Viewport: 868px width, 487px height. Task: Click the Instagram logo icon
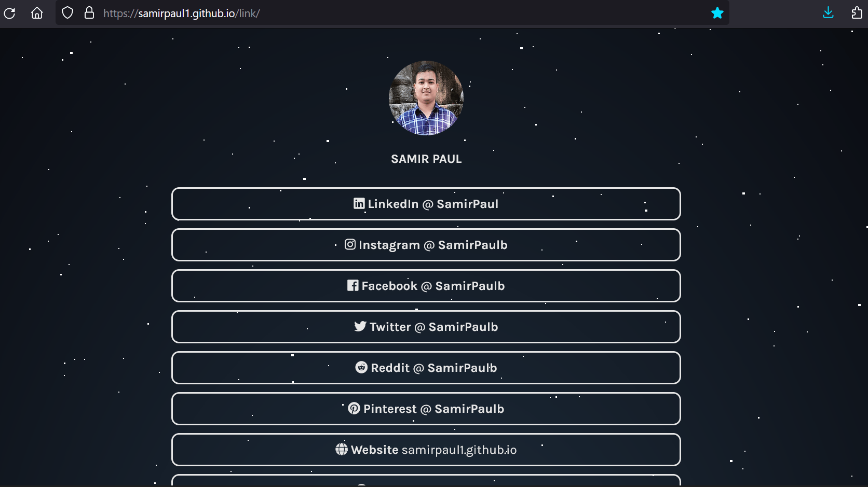(x=350, y=244)
